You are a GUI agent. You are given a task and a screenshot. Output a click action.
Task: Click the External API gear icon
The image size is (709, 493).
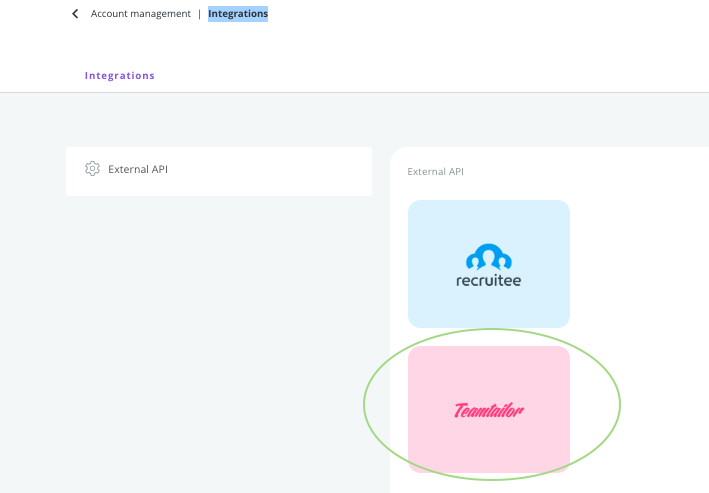coord(92,169)
